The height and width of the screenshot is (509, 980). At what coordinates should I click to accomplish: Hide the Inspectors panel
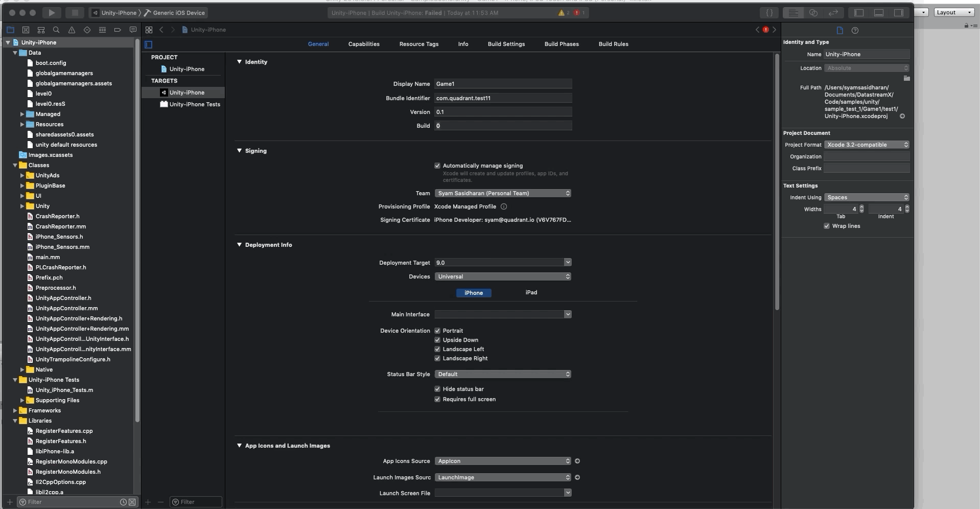point(898,13)
